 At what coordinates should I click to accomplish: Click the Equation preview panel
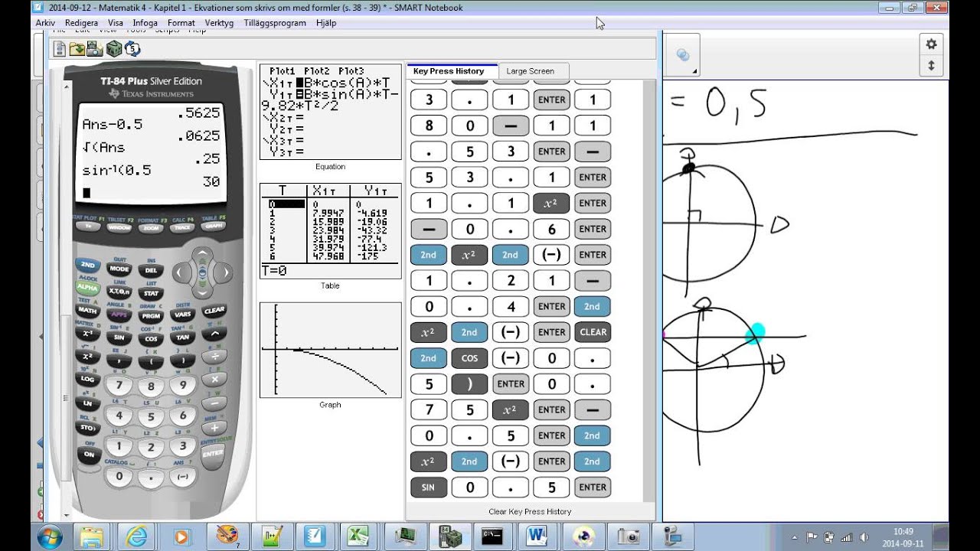(330, 112)
